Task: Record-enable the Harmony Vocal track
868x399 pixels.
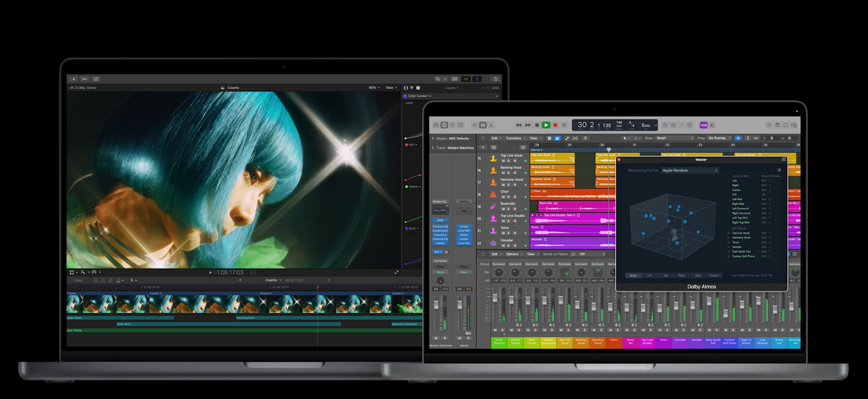Action: pyautogui.click(x=515, y=185)
